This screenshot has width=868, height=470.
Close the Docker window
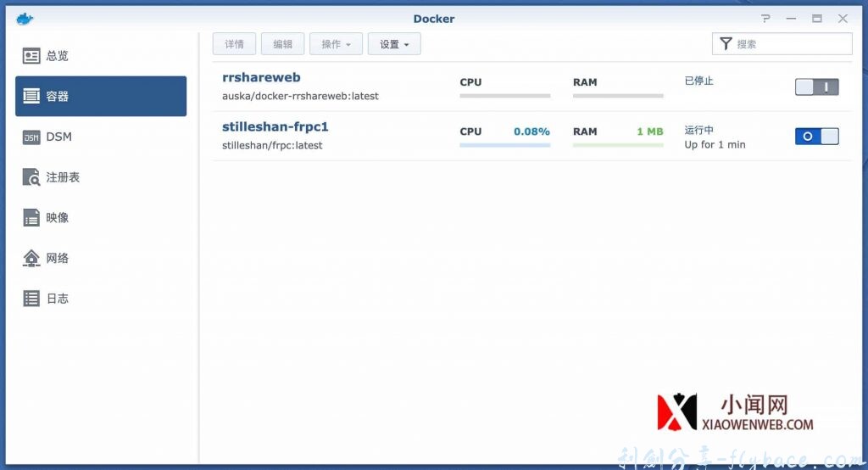click(x=843, y=19)
